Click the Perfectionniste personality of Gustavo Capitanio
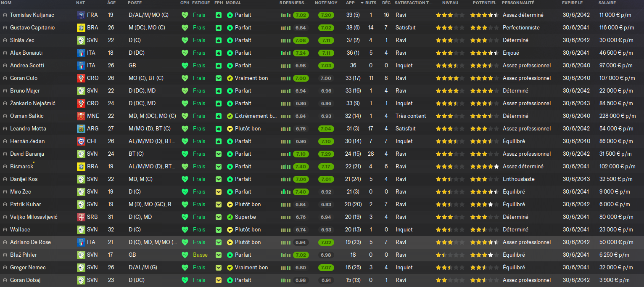 click(x=521, y=28)
